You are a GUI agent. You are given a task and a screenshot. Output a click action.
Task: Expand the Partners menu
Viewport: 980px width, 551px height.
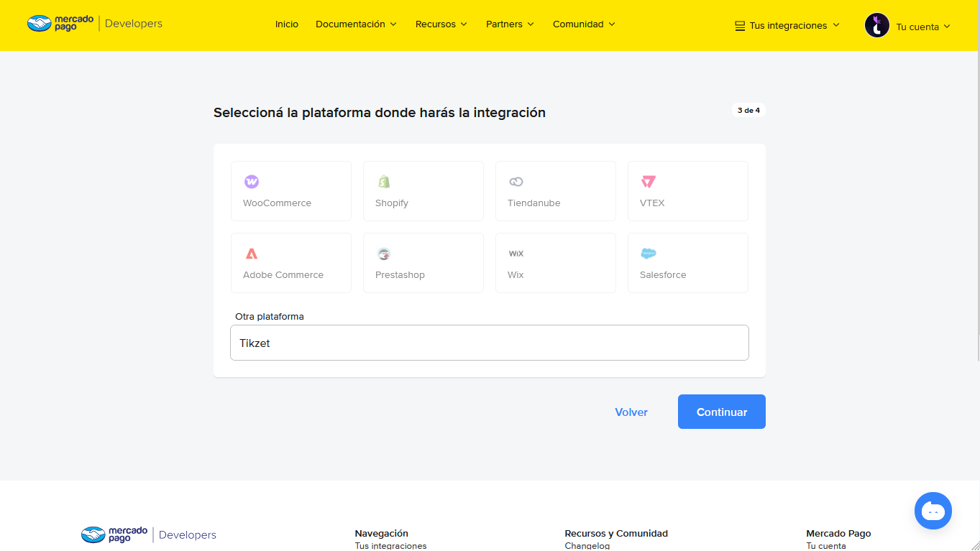coord(510,24)
